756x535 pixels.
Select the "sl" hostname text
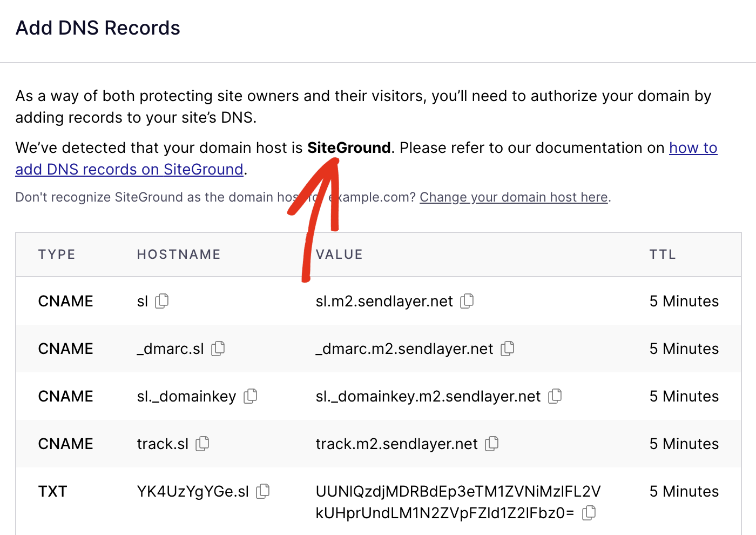click(142, 300)
